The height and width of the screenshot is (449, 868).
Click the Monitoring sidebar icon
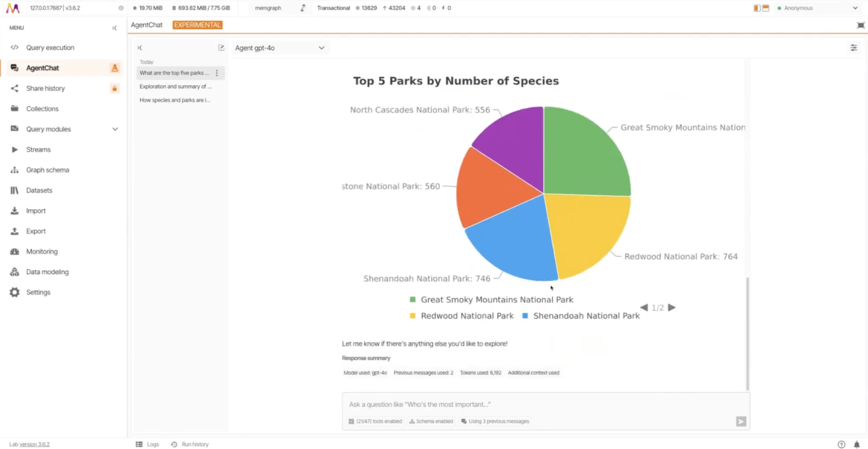15,251
